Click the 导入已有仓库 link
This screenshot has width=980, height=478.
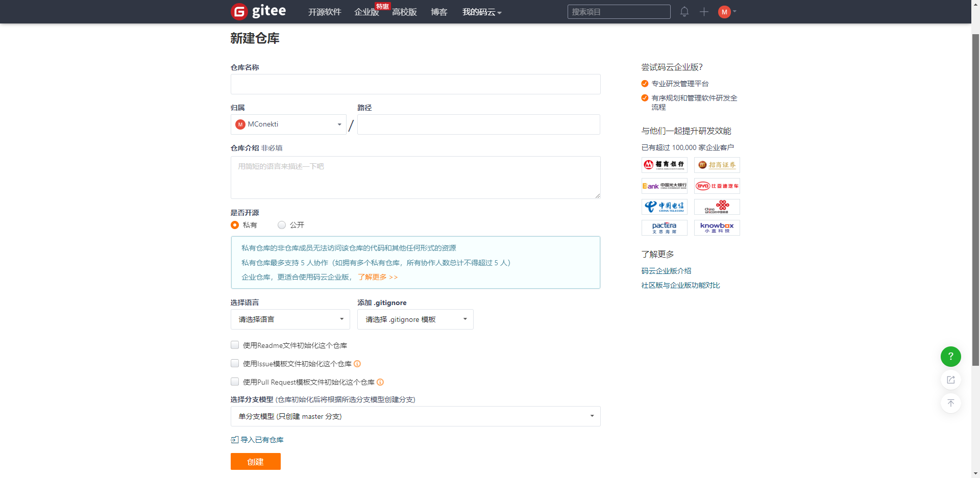coord(262,440)
